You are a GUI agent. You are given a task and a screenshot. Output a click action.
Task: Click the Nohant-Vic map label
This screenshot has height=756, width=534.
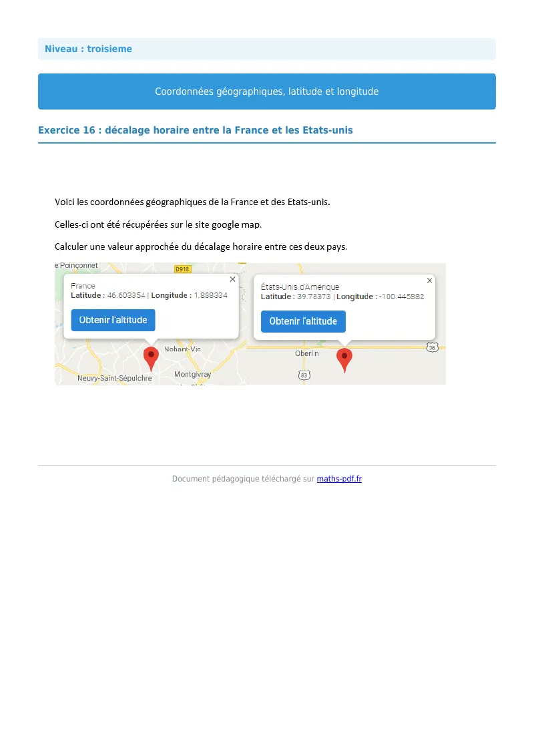[182, 349]
